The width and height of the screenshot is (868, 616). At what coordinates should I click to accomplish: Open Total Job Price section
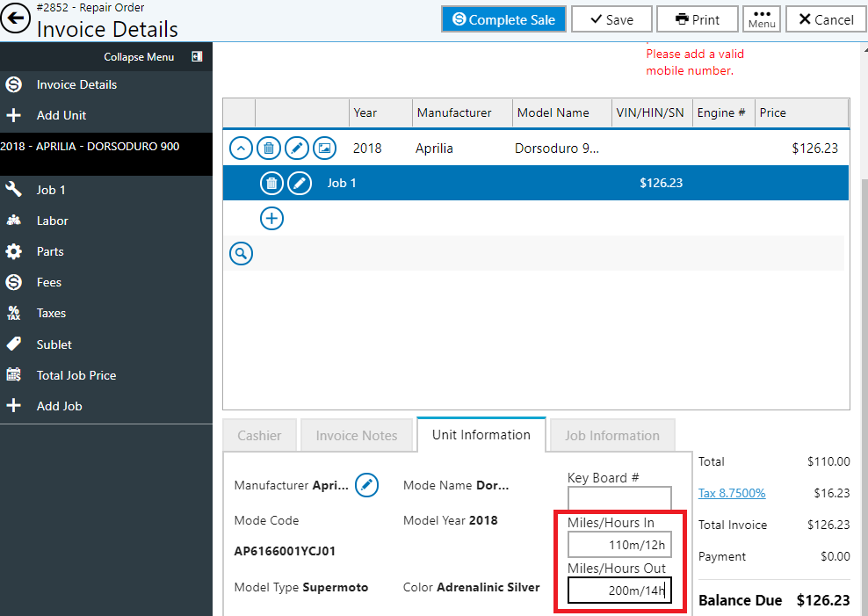tap(76, 375)
